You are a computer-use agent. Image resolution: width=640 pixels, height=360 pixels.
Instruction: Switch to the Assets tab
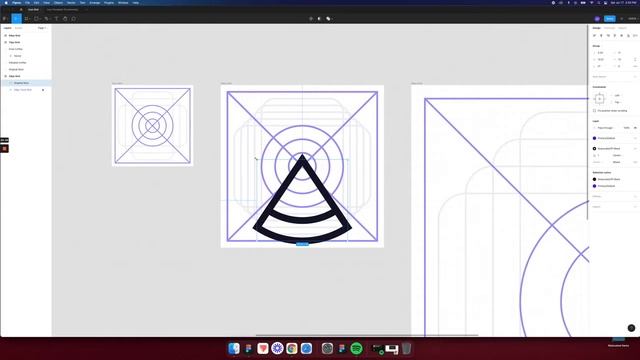[18, 28]
